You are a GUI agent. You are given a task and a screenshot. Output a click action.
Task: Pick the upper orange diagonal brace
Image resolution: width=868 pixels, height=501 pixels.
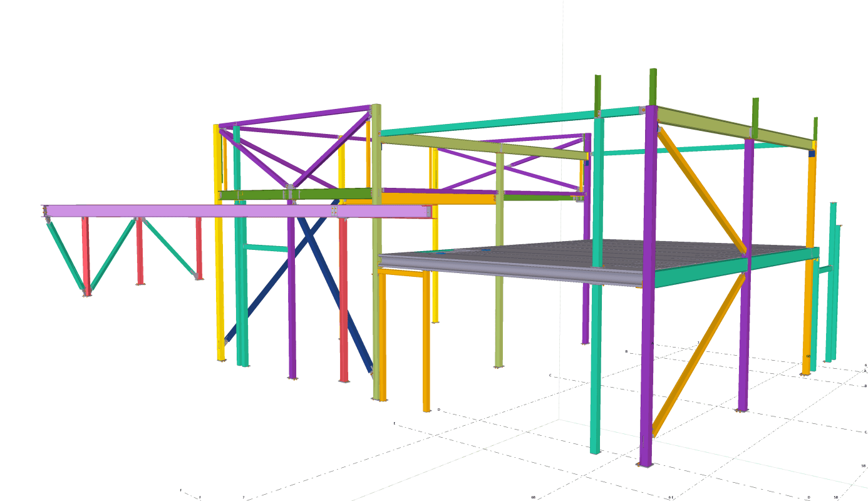pos(701,189)
